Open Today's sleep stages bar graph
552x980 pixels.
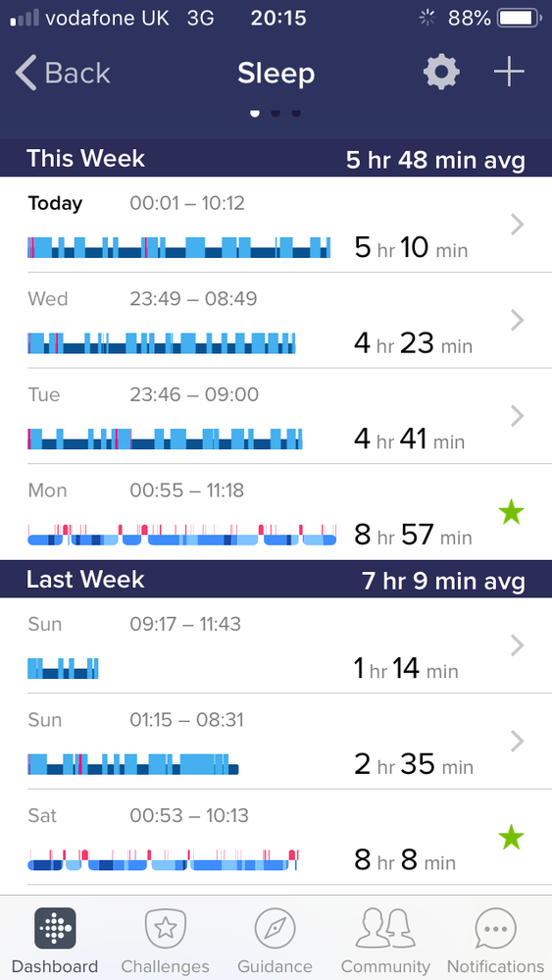pos(179,247)
